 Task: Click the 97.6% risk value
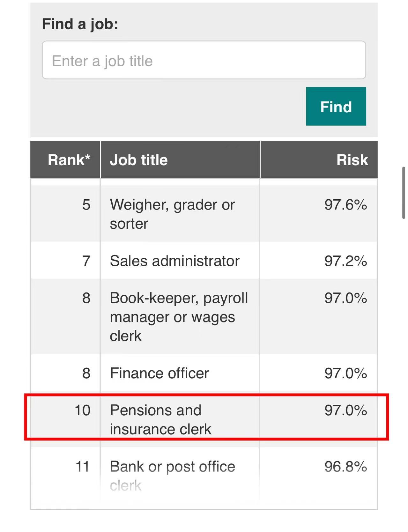pyautogui.click(x=345, y=204)
